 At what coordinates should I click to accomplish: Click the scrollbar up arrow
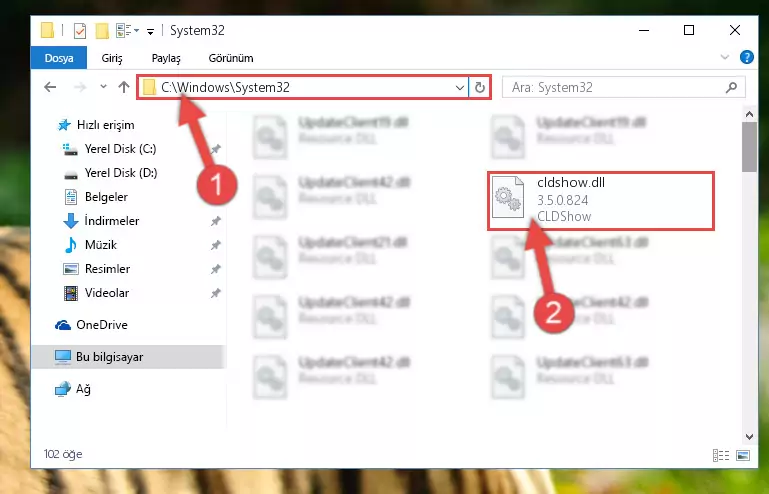[x=749, y=115]
